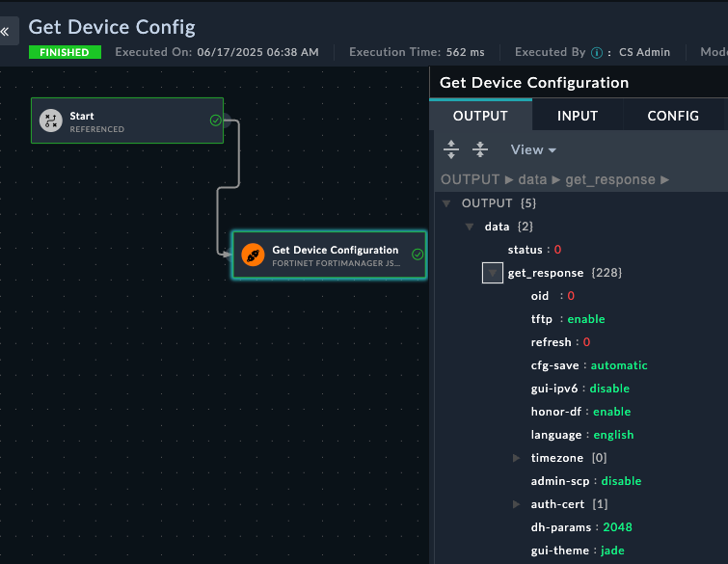Expand the auth-cert [1] node
Viewport: 728px width, 564px height.
click(516, 504)
